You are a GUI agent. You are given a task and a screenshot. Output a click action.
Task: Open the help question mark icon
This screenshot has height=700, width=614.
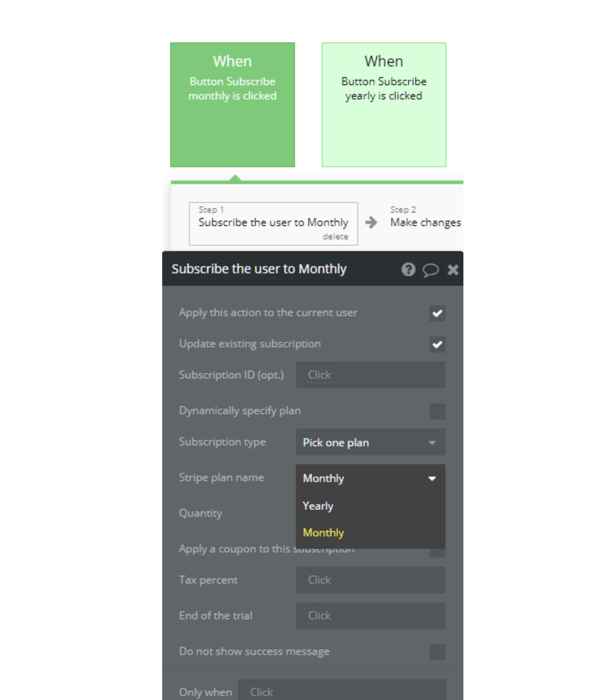[x=408, y=269]
